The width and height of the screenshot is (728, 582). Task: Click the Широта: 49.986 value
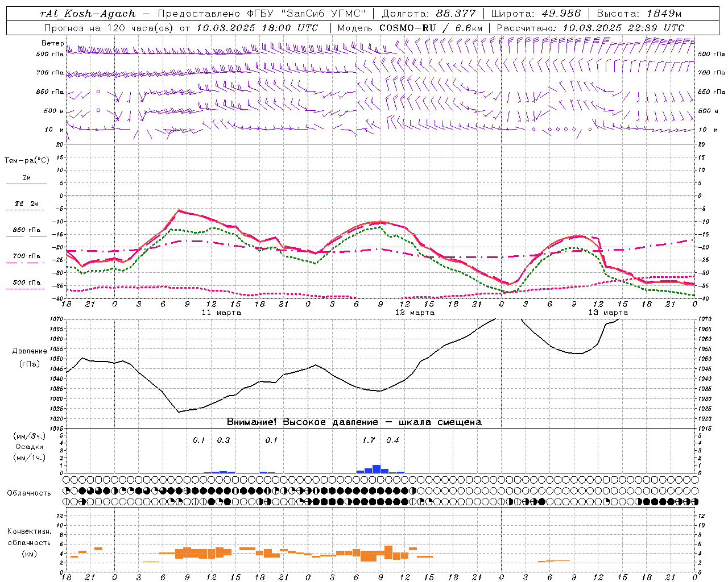click(x=536, y=14)
